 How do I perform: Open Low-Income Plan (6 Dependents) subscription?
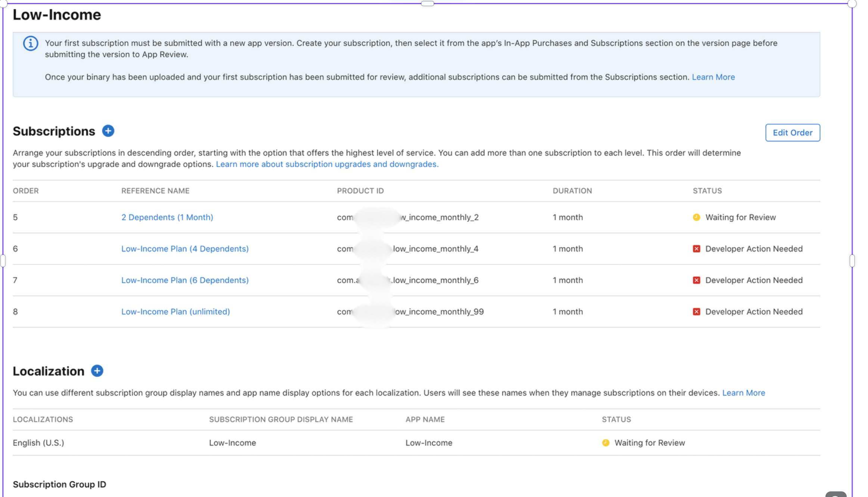pos(185,280)
